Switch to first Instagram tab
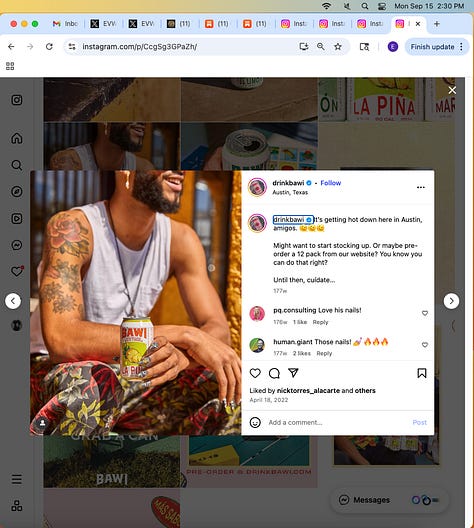The width and height of the screenshot is (474, 528). tap(294, 24)
